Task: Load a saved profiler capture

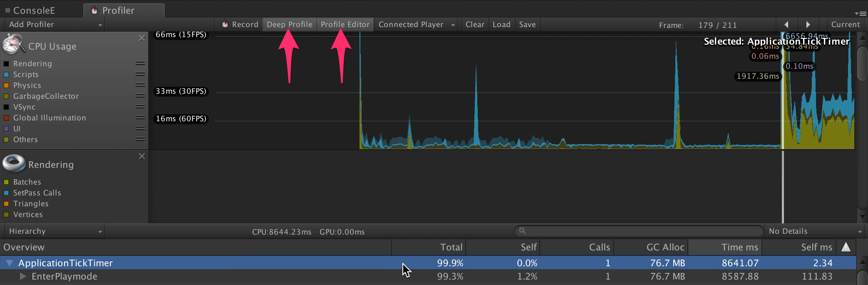Action: tap(501, 25)
